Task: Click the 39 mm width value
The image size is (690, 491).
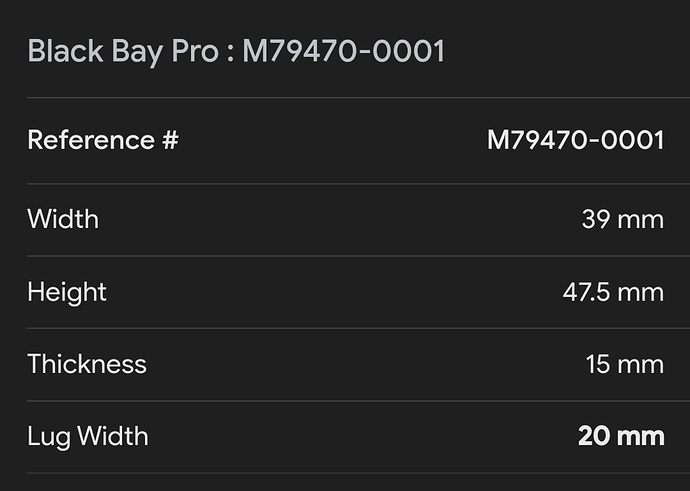Action: pos(623,219)
